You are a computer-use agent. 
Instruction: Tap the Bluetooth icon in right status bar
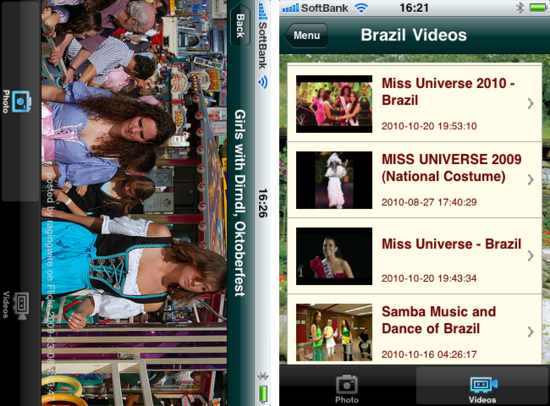tap(520, 8)
